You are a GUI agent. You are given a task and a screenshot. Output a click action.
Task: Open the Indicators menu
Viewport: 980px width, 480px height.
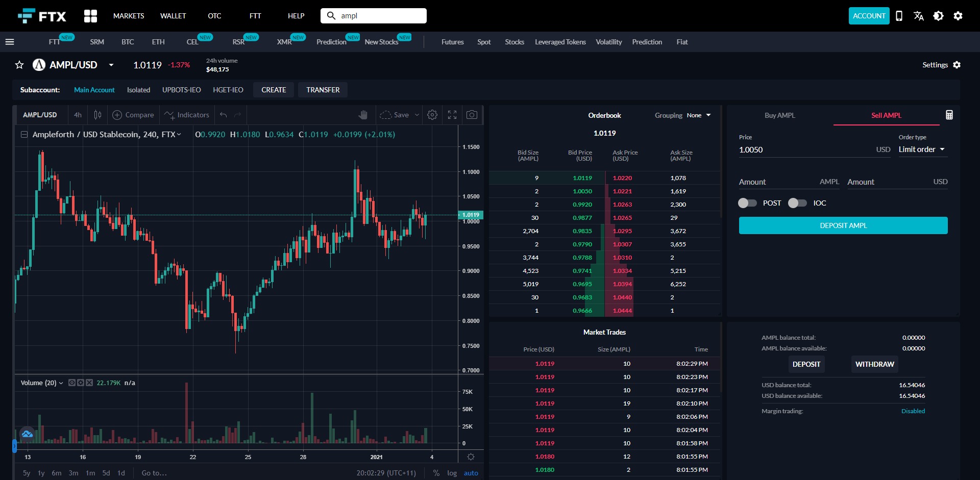coord(187,115)
